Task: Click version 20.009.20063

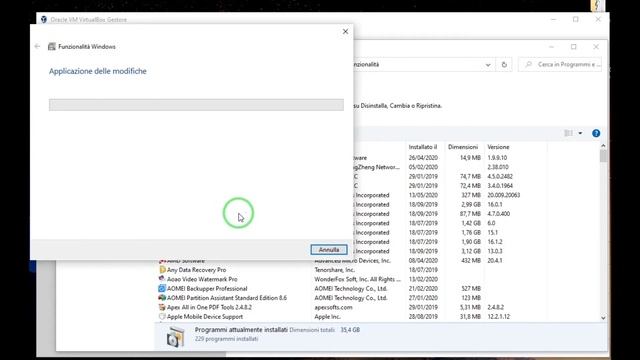Action: 504,195
